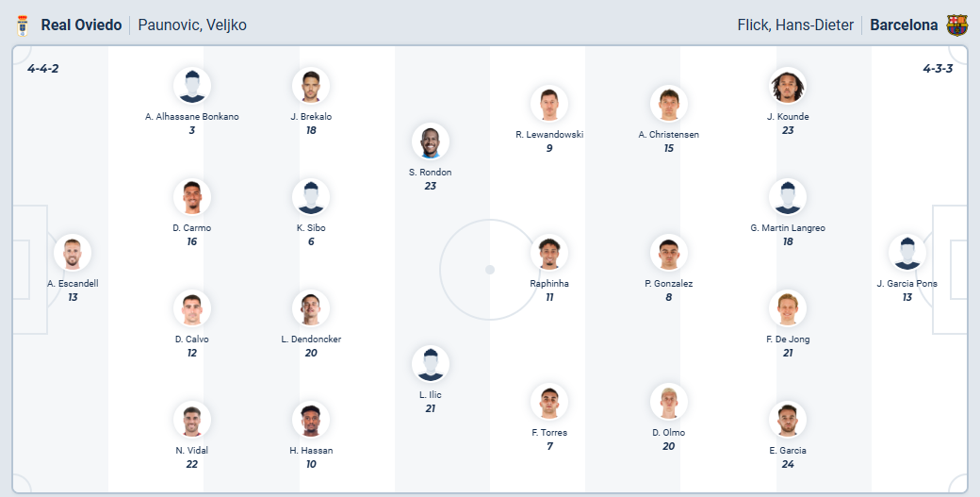
Task: Click the 4-3-3 formation label
Action: tap(939, 69)
